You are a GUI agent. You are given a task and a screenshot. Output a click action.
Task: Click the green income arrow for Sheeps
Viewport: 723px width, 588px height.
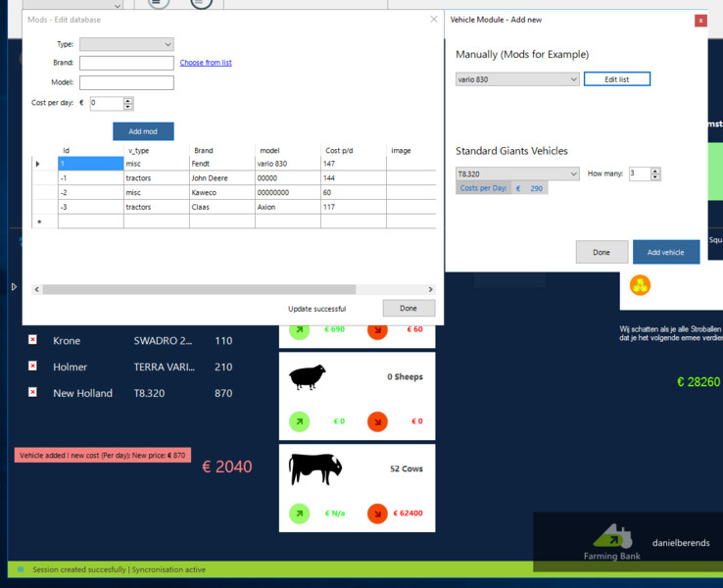(300, 421)
